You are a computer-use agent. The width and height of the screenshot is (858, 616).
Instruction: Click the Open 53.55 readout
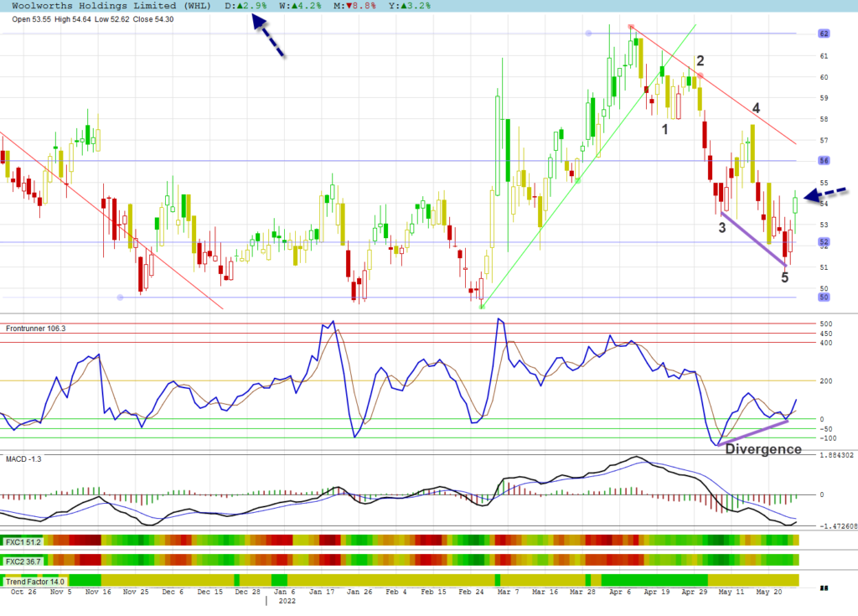click(31, 19)
